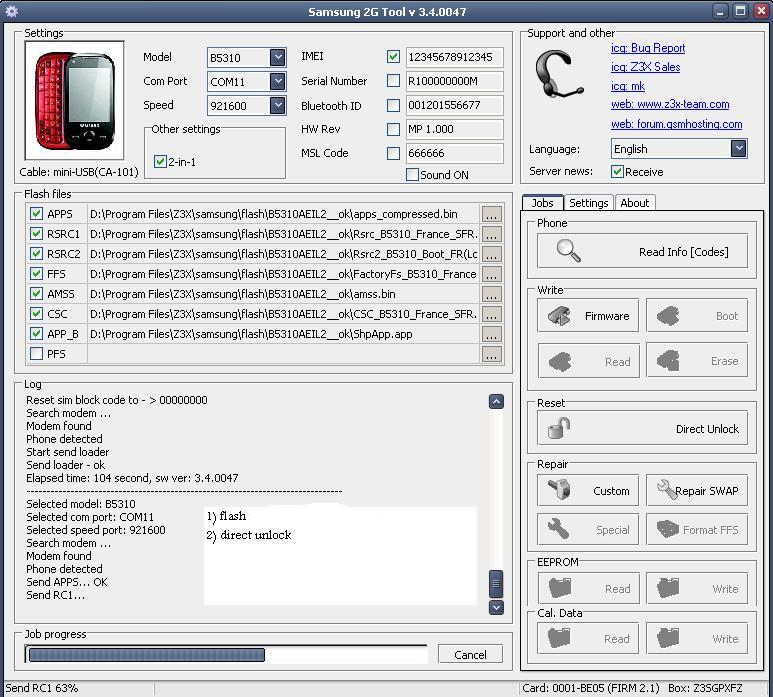The width and height of the screenshot is (773, 697).
Task: Open icq: Bug Report link
Action: point(648,48)
